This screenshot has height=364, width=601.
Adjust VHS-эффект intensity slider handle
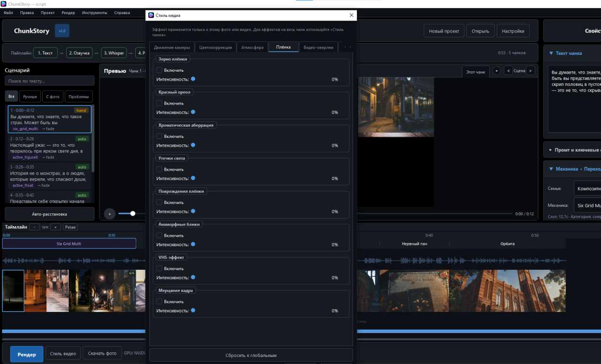click(x=193, y=277)
